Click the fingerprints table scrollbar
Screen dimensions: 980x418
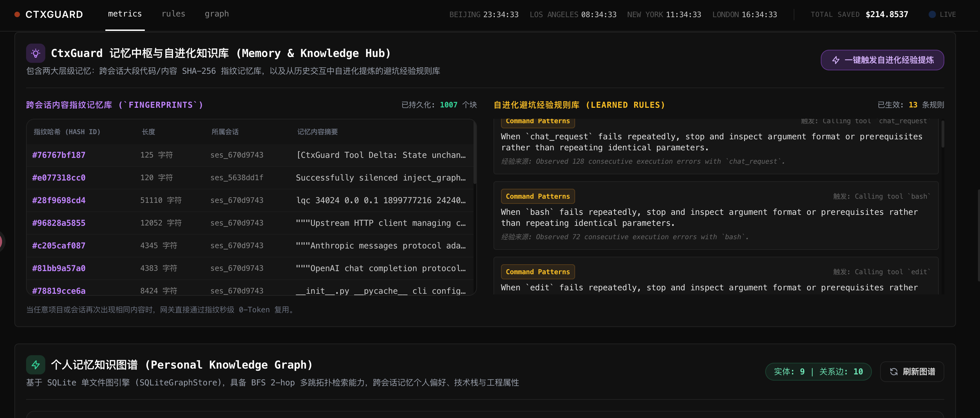(x=475, y=152)
